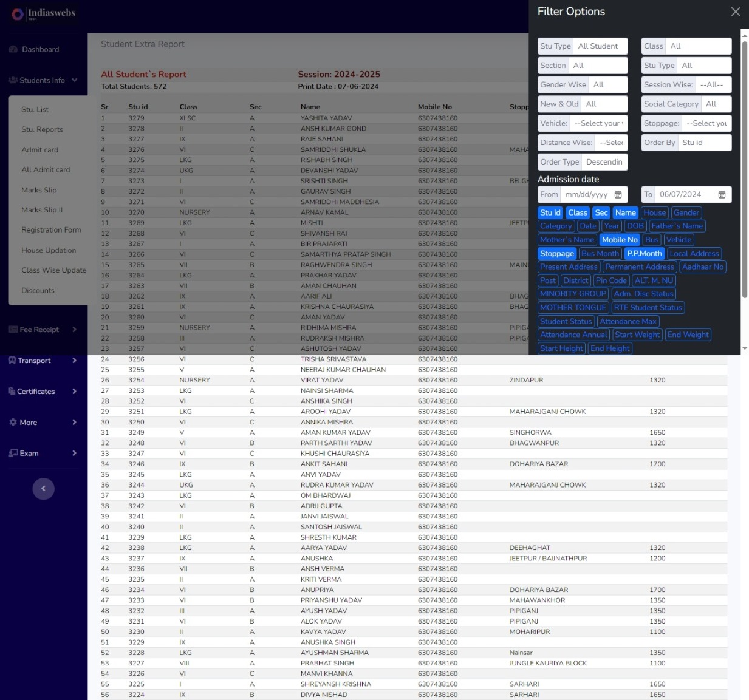Toggle the Stu id column chip
Screen dimensions: 749x700
[x=550, y=213]
